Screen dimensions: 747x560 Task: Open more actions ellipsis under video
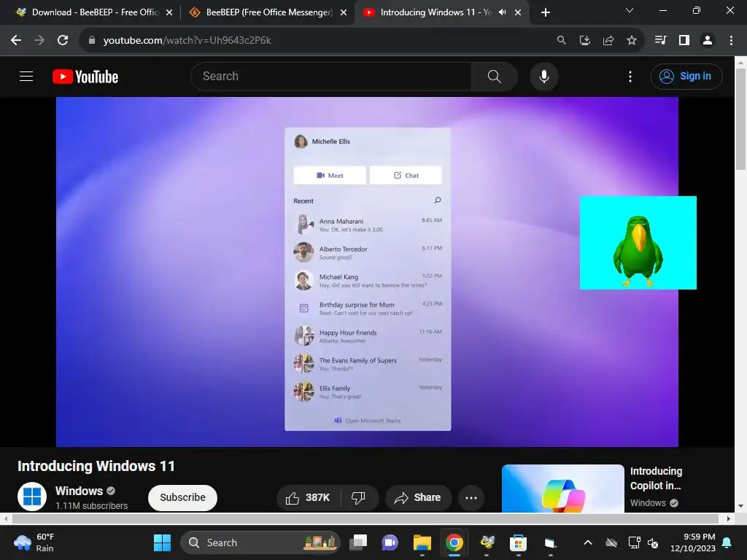click(x=471, y=497)
